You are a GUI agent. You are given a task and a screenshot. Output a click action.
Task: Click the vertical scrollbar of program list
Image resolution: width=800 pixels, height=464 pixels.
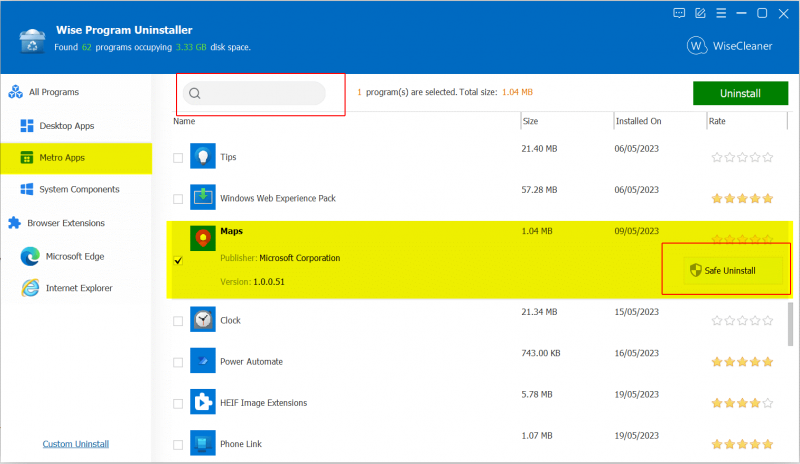click(790, 324)
